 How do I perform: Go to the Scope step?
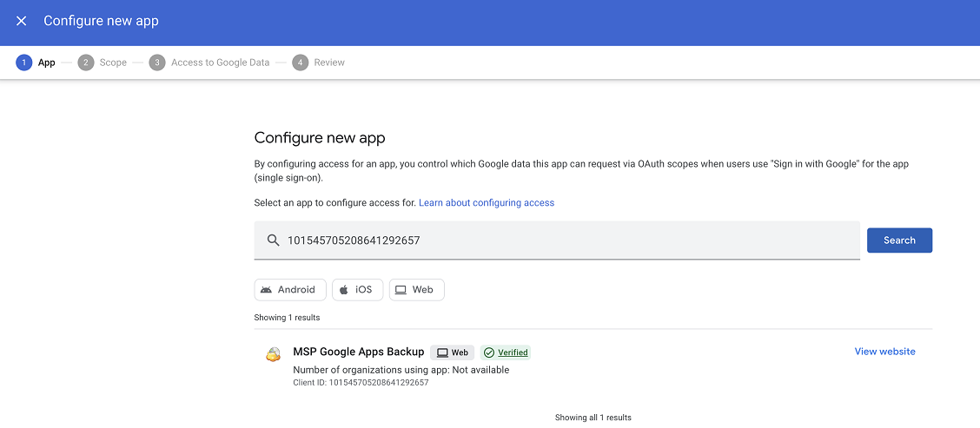[103, 63]
